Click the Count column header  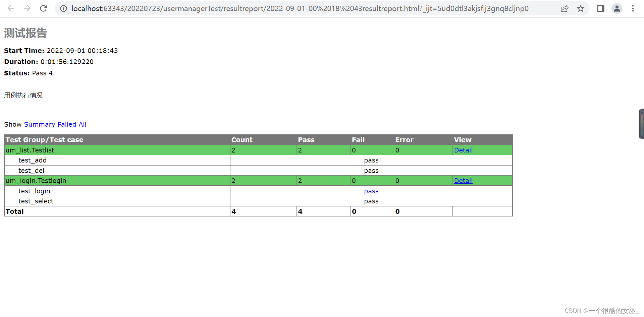[242, 140]
